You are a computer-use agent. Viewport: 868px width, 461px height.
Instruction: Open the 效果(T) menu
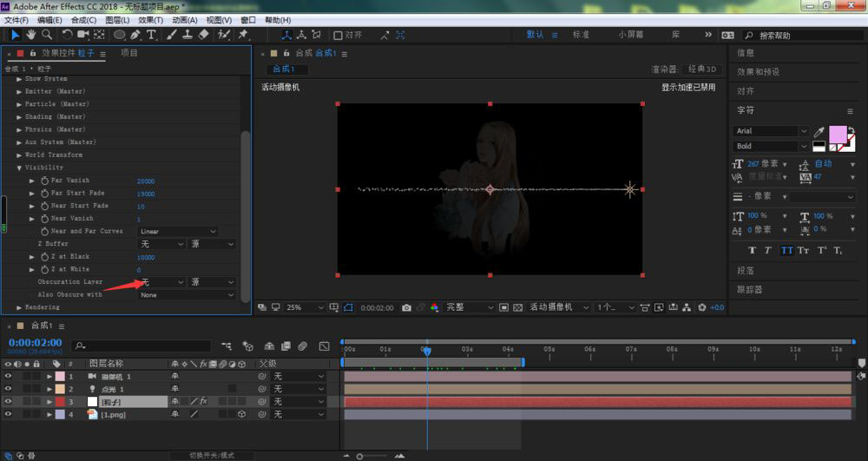pos(150,20)
